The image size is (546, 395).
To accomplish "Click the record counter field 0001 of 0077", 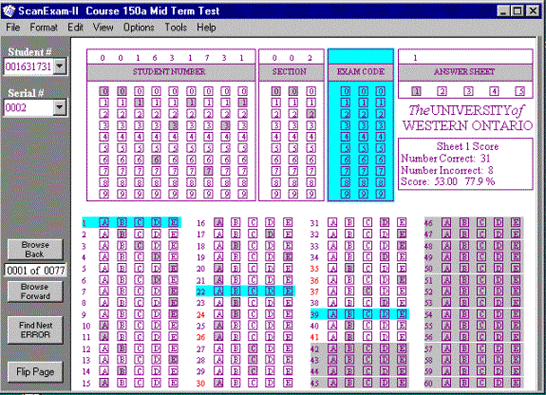I will pyautogui.click(x=35, y=270).
